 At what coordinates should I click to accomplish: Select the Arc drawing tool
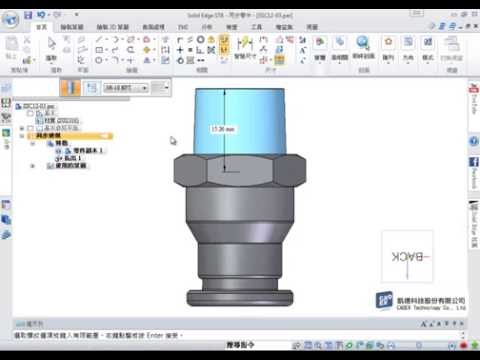coord(115,40)
